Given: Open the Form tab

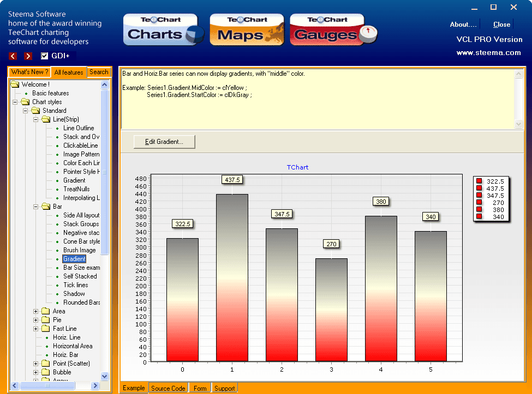Looking at the screenshot, I should pos(200,388).
